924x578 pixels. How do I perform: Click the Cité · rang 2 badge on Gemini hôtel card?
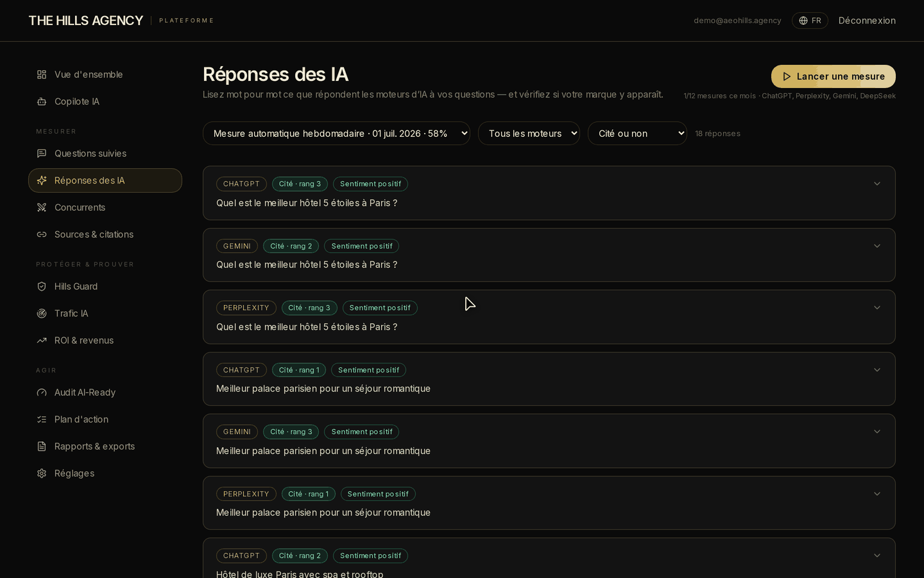pos(291,246)
